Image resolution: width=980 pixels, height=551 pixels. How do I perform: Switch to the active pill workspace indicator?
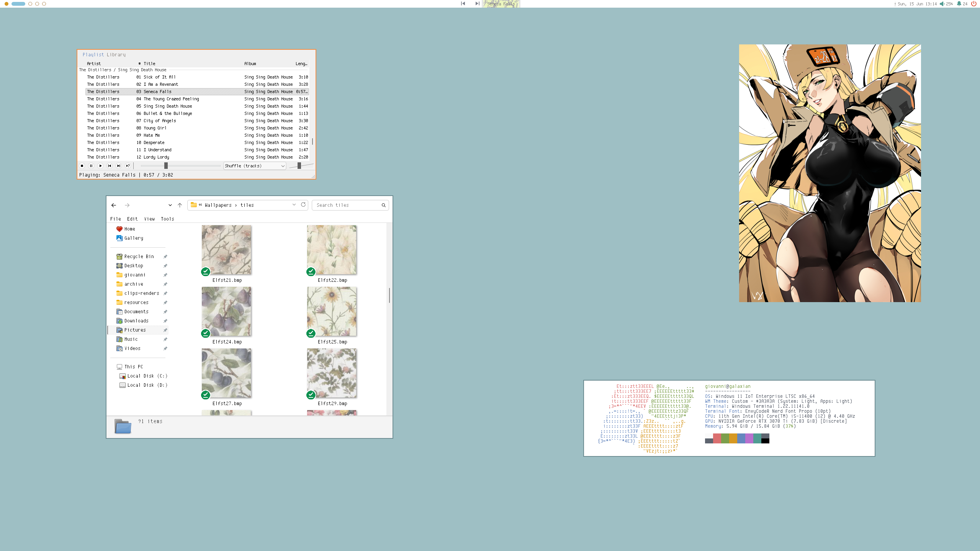tap(18, 4)
